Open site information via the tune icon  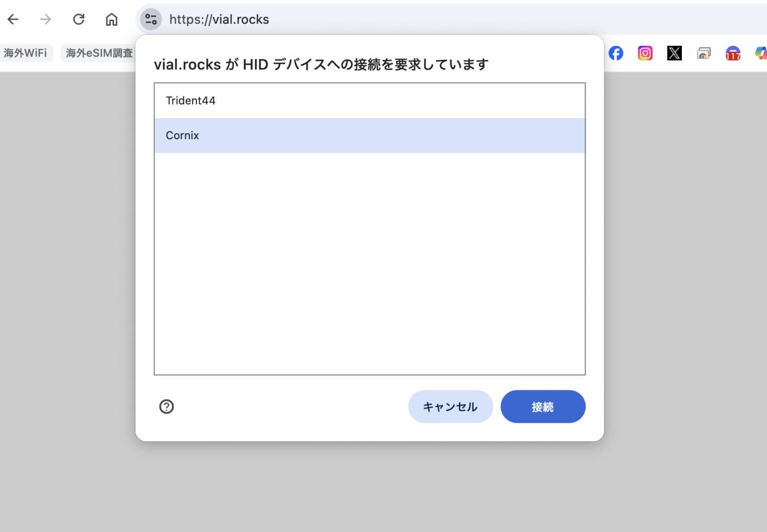pyautogui.click(x=150, y=19)
